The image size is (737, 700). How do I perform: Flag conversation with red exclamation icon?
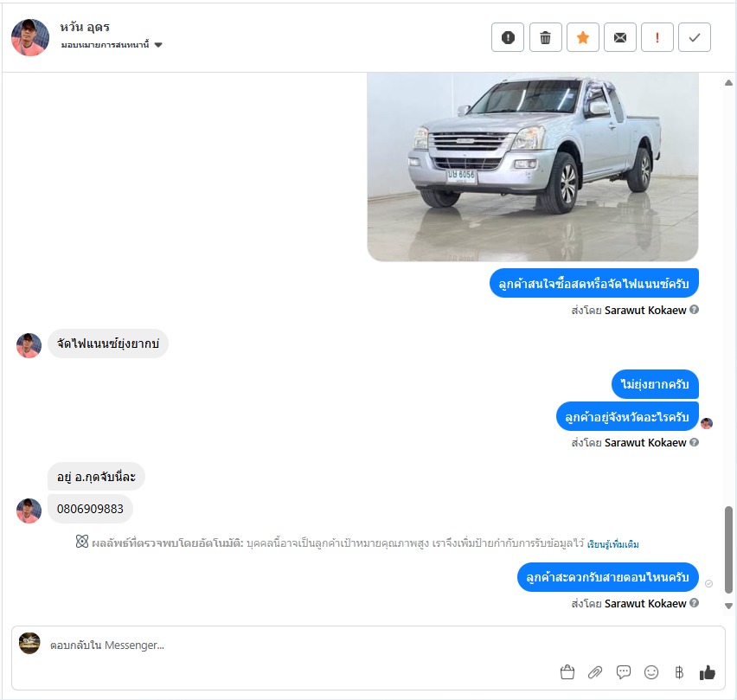click(x=657, y=37)
